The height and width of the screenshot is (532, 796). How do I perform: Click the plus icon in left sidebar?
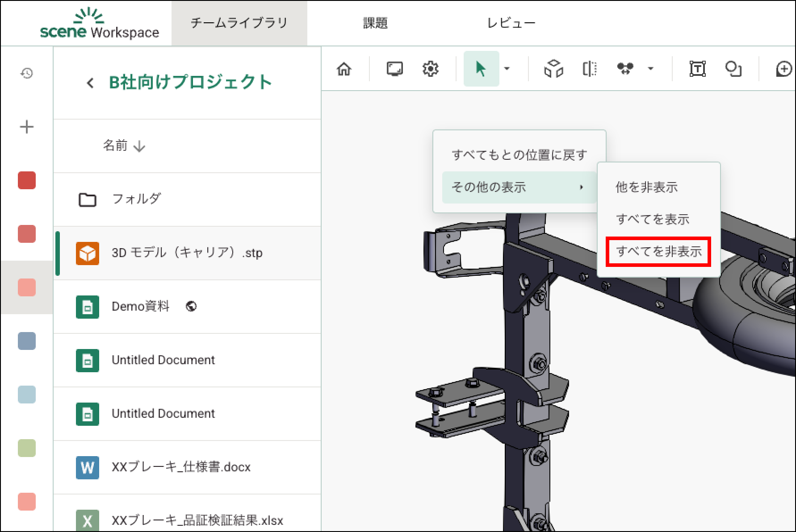[27, 127]
